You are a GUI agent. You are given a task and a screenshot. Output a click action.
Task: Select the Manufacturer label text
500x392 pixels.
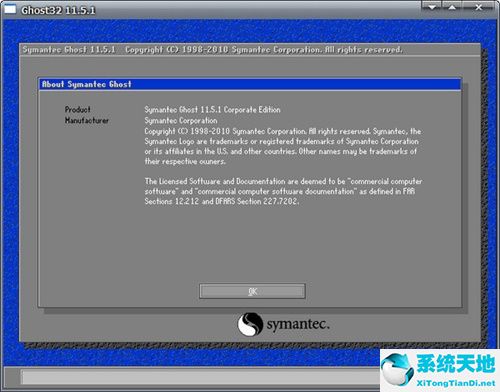pos(87,120)
